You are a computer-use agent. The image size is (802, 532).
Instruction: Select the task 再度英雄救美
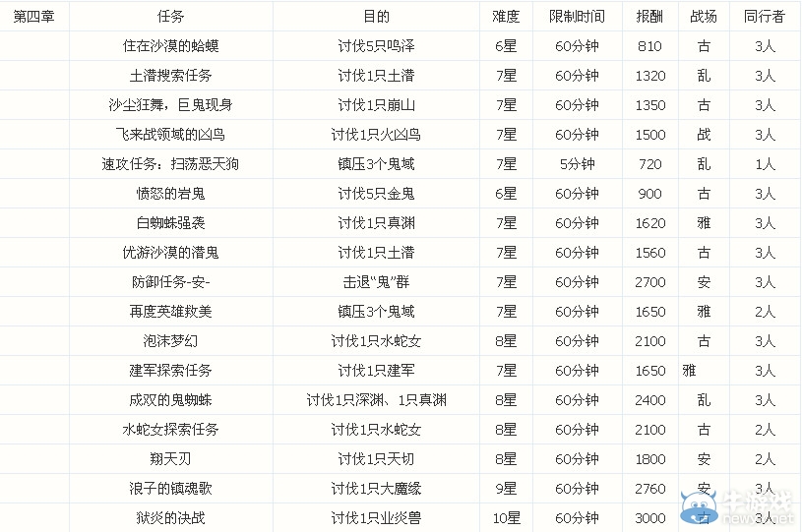coord(170,311)
